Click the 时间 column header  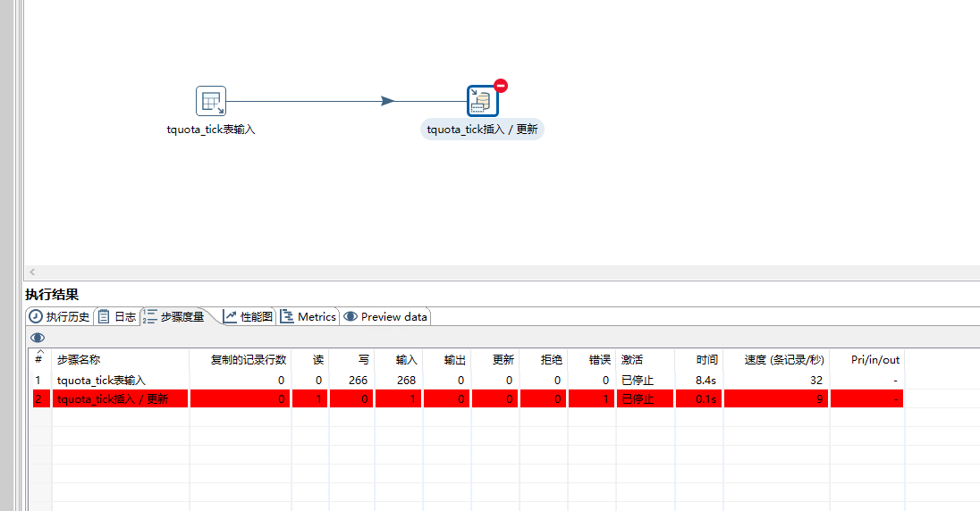(698, 360)
